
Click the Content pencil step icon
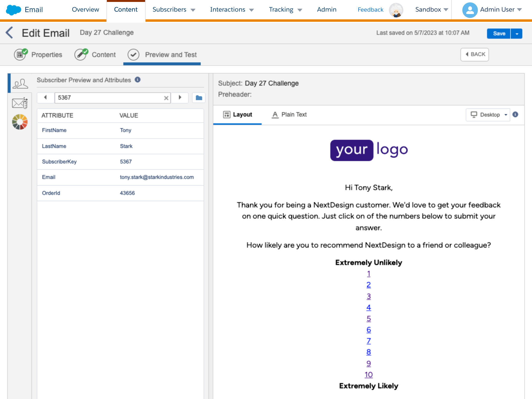tap(81, 54)
